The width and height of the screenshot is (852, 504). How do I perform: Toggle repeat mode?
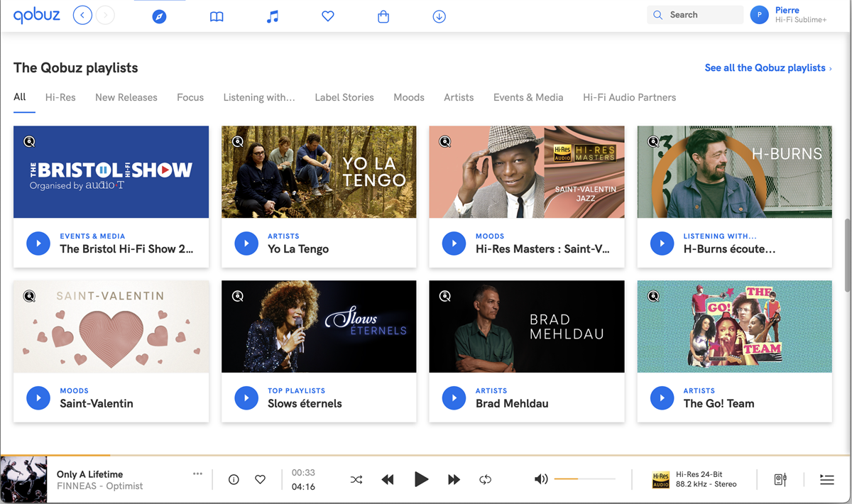[x=485, y=480]
